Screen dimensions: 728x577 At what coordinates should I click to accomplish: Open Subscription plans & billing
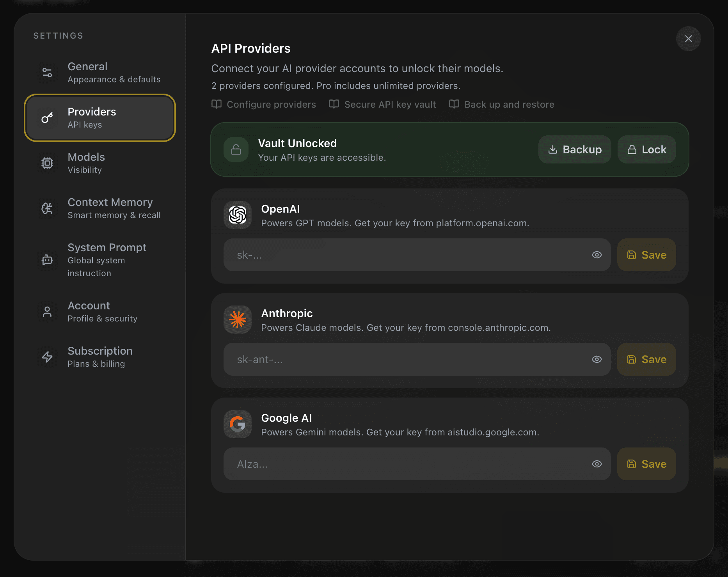tap(100, 357)
